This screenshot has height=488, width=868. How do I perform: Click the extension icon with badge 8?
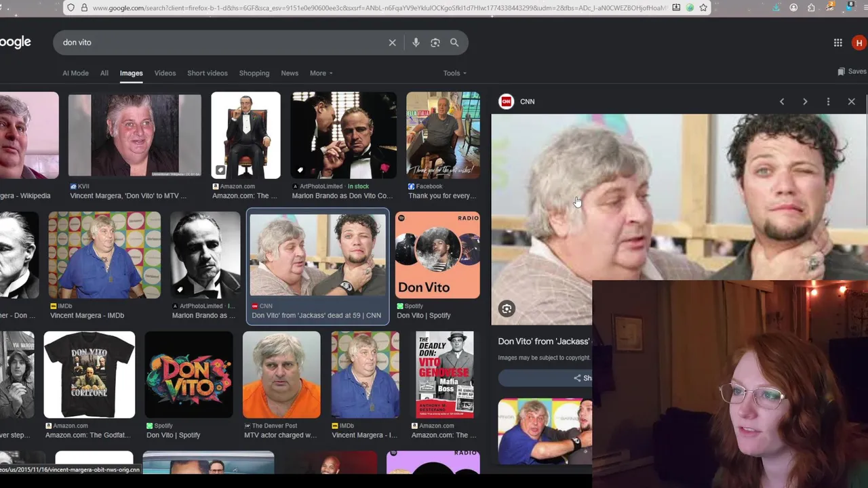[849, 7]
